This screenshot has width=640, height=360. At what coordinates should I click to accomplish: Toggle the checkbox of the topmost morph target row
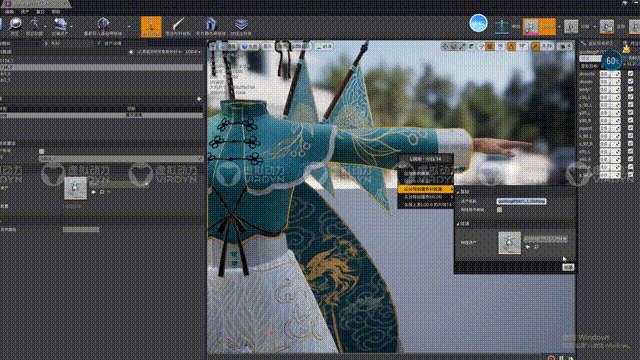630,74
